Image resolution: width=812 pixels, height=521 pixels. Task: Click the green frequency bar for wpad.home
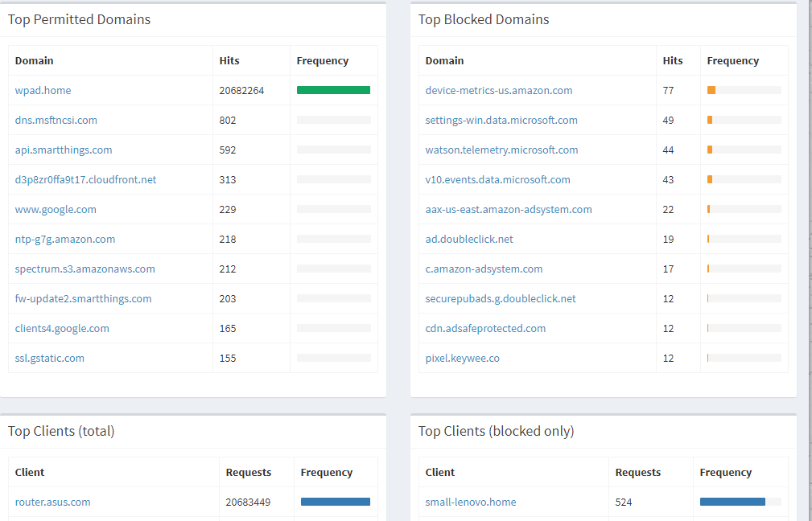(x=333, y=90)
